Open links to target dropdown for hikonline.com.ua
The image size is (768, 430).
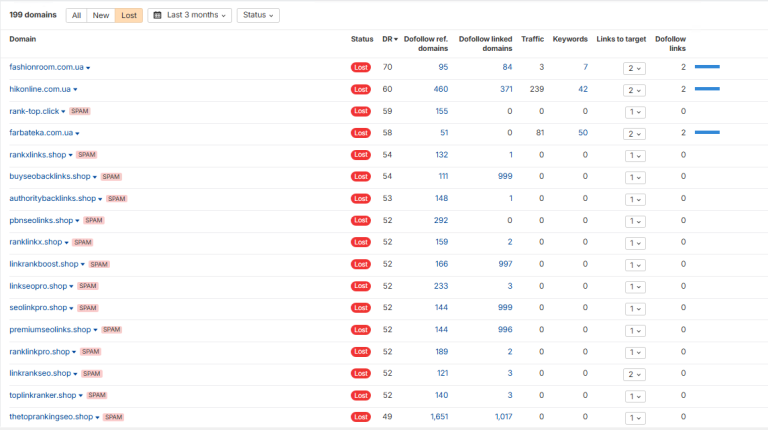tap(634, 90)
